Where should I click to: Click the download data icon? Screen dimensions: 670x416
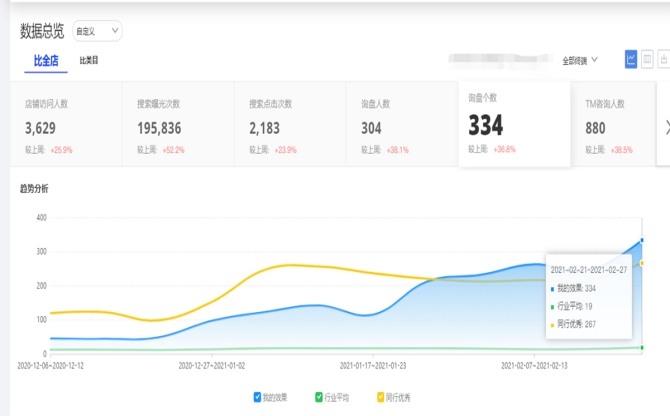(663, 60)
